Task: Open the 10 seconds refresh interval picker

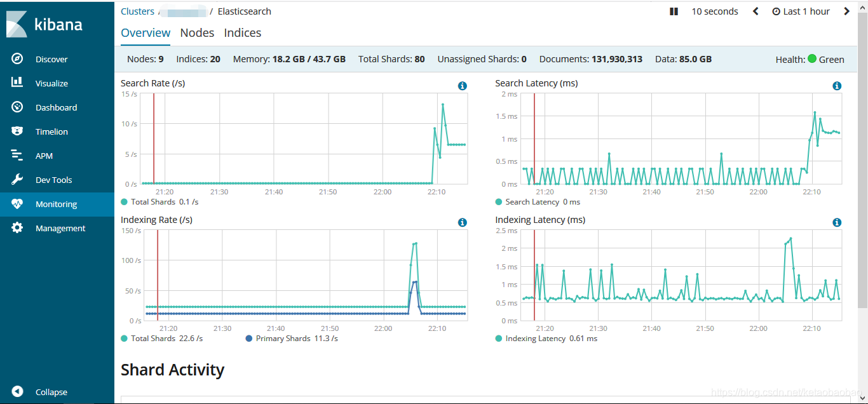Action: tap(715, 11)
